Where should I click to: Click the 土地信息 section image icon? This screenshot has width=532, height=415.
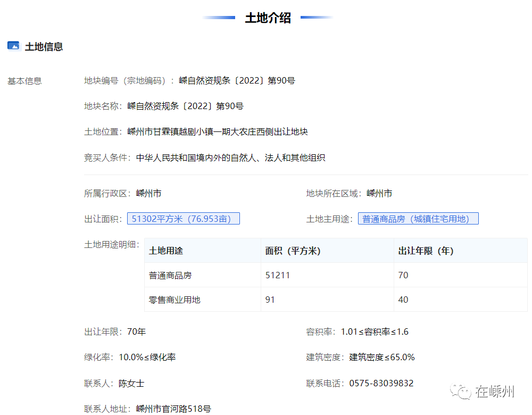point(13,46)
